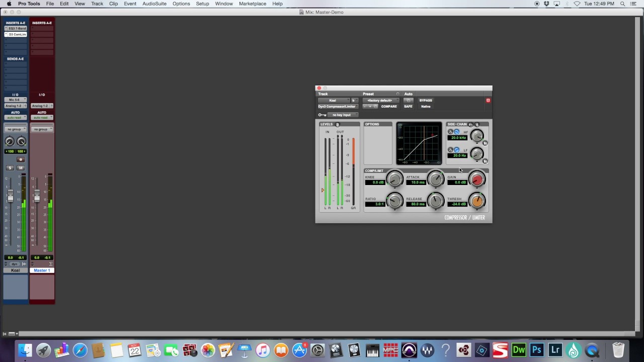644x362 pixels.
Task: Click the RATIO value field 3.0:1
Action: click(375, 204)
